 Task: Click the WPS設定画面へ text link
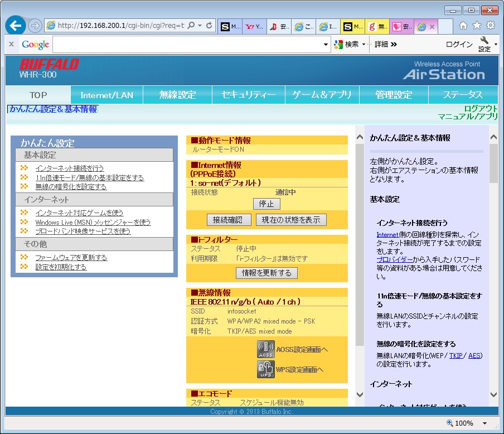click(299, 370)
